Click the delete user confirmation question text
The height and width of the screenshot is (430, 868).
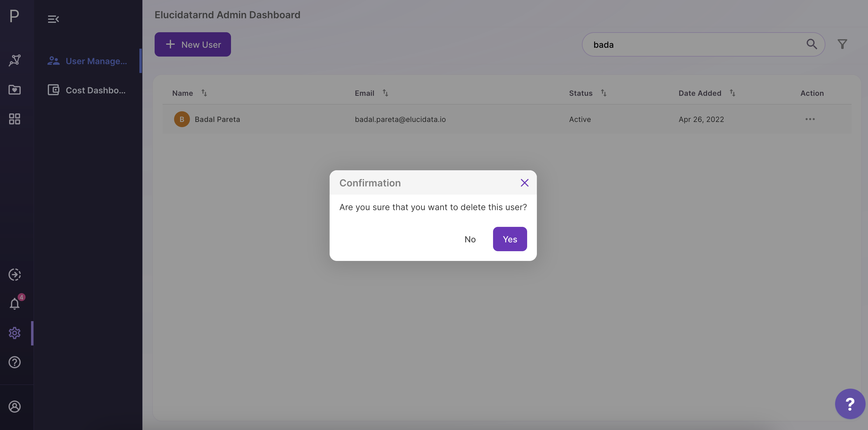433,207
